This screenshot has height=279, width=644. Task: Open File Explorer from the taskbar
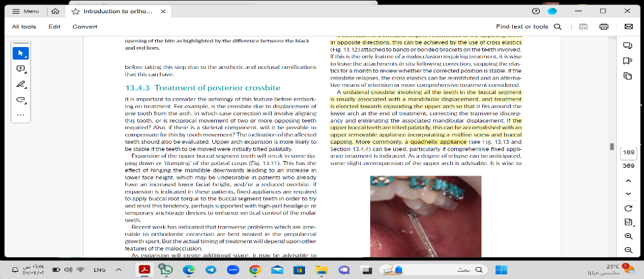point(321,270)
